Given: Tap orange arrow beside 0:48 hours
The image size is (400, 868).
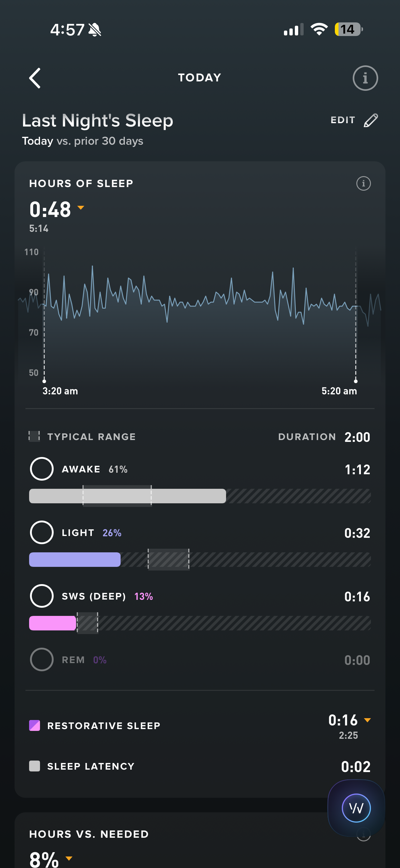Looking at the screenshot, I should tap(81, 208).
